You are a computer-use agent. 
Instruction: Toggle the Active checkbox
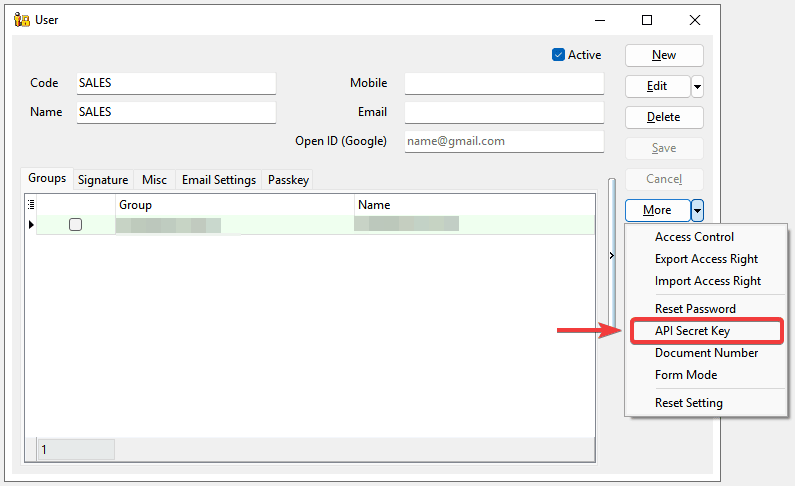point(559,55)
